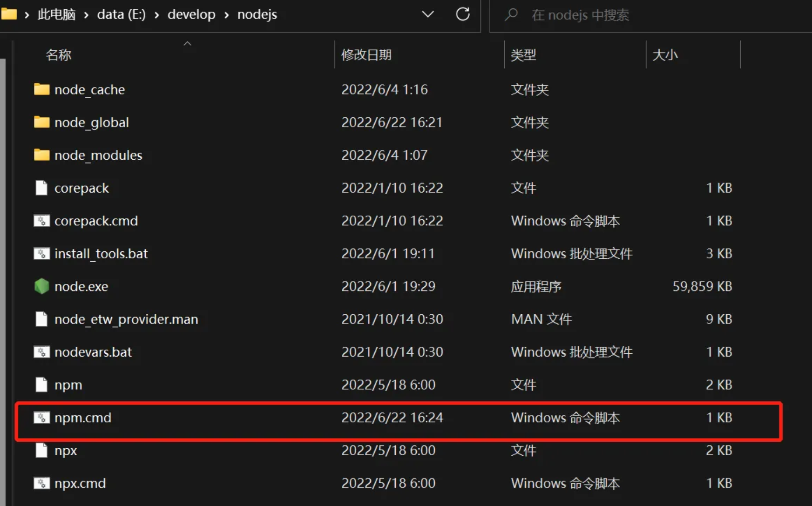Viewport: 812px width, 506px height.
Task: Sort by the 类型 column header
Action: (x=523, y=55)
